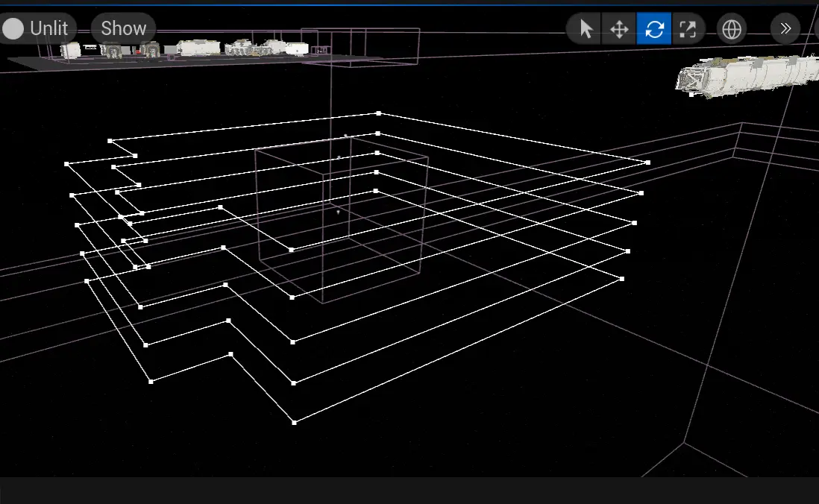Choose the Scale transform tool
This screenshot has width=819, height=504.
tap(688, 29)
